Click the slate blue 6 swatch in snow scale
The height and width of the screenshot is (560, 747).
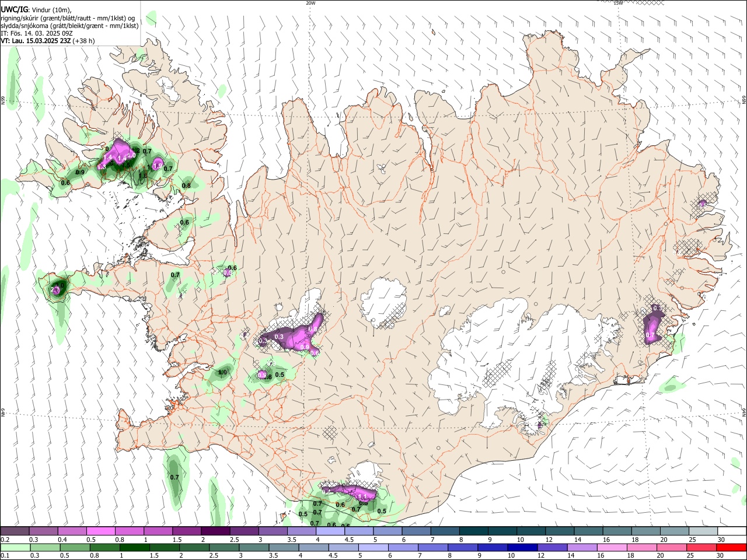(417, 531)
